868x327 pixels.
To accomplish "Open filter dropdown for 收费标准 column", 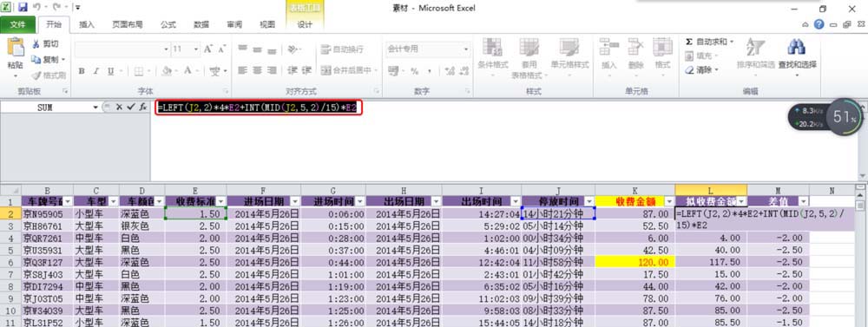I will 220,201.
